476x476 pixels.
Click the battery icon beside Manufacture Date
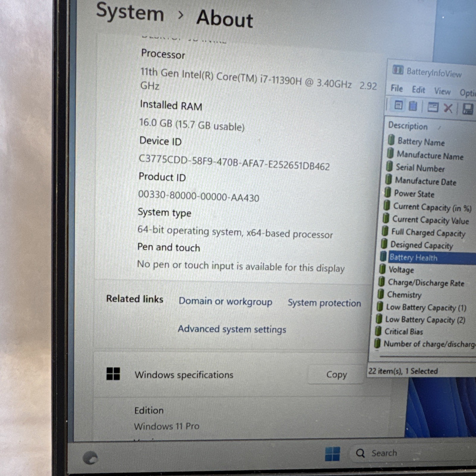pos(389,179)
